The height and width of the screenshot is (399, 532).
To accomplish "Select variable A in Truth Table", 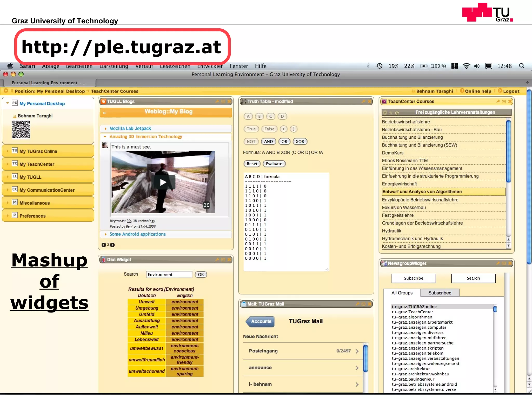I will point(248,116).
